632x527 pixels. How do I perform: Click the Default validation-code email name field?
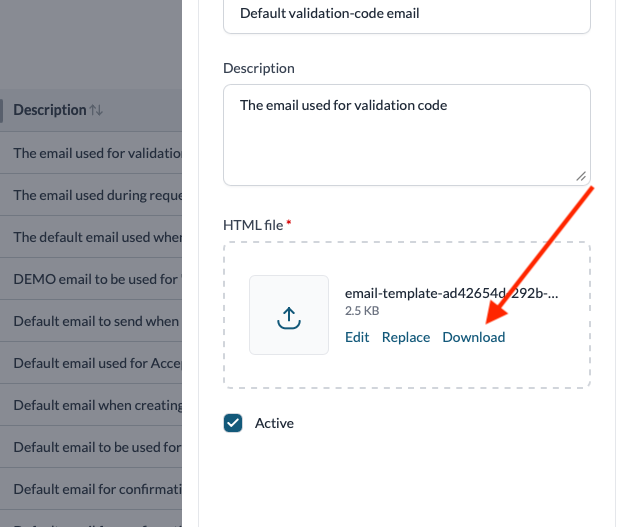(x=407, y=14)
